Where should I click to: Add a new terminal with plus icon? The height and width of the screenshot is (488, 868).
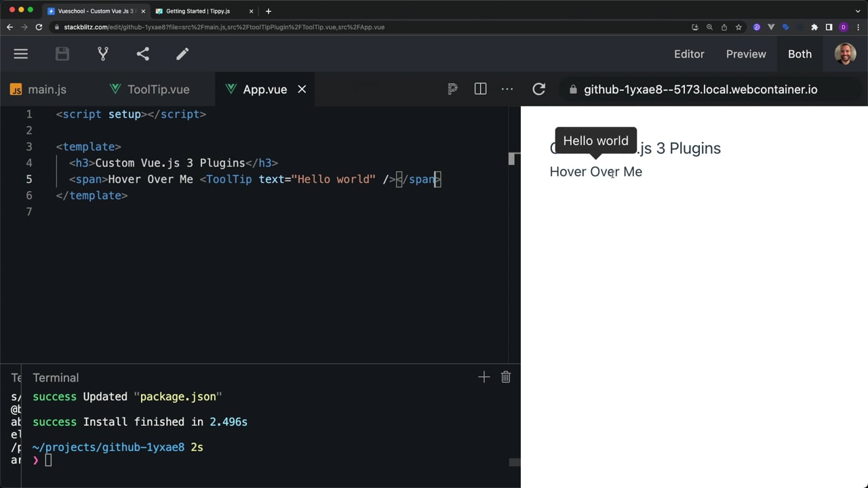(x=484, y=377)
